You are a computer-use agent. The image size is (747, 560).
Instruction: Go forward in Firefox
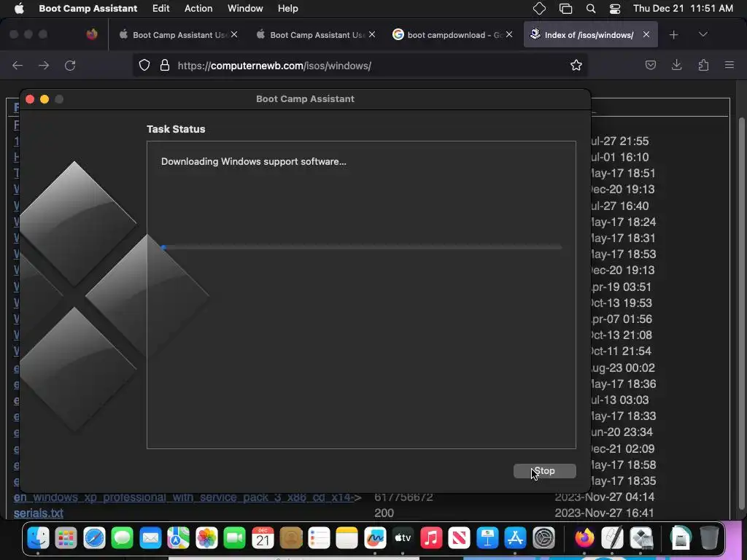44,65
